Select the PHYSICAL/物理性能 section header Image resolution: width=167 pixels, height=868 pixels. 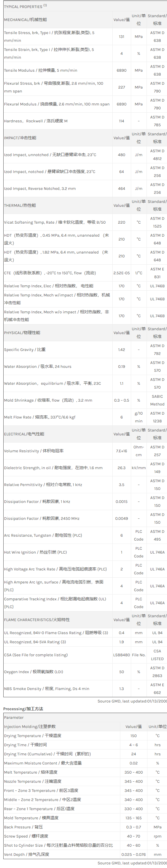(22, 333)
